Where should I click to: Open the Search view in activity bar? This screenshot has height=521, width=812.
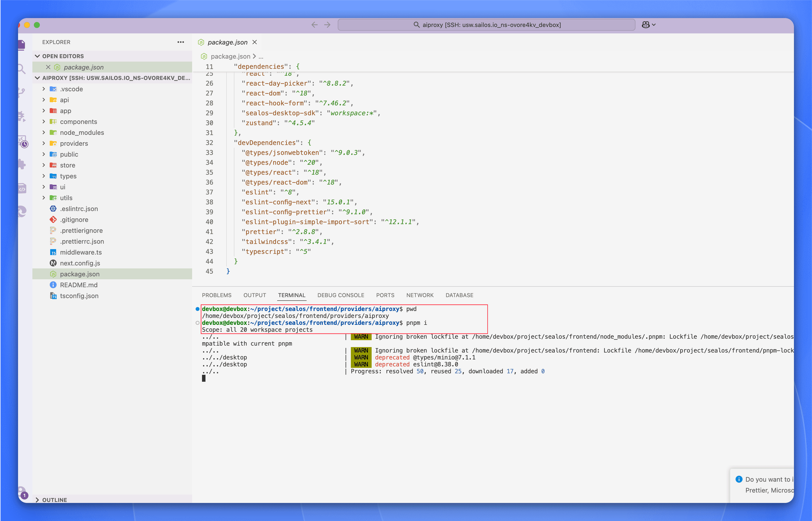[21, 69]
